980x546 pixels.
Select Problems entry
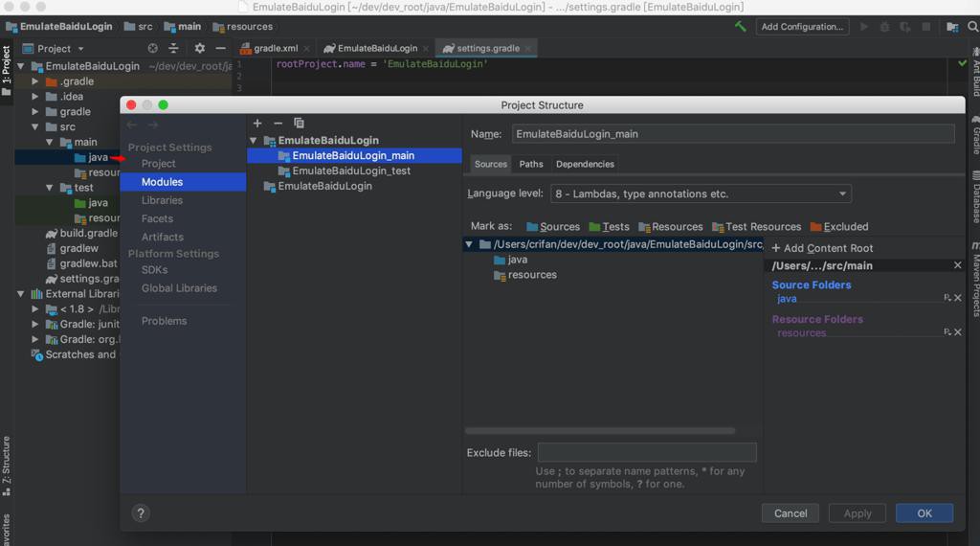164,321
